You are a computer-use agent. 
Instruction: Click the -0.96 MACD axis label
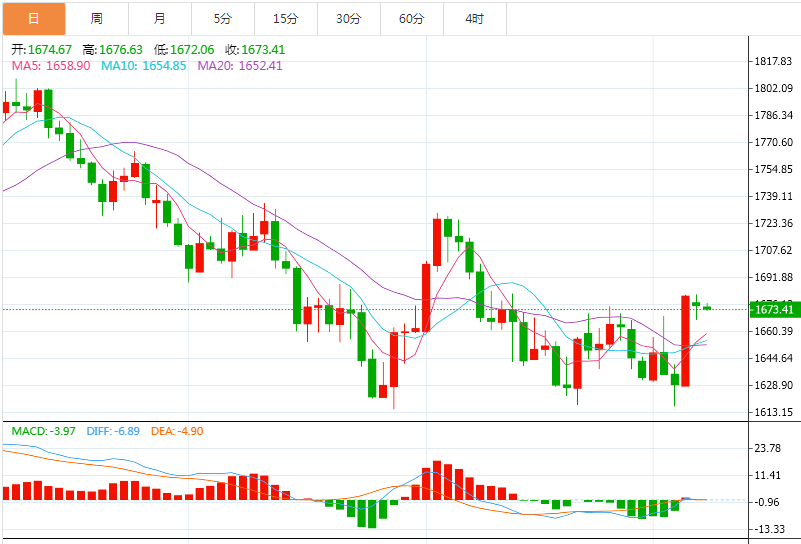pyautogui.click(x=767, y=502)
